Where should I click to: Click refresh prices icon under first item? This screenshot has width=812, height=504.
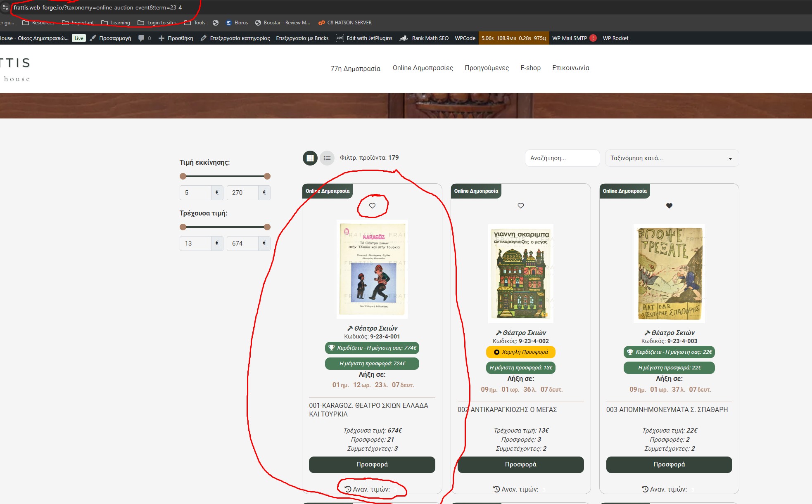[x=348, y=489]
